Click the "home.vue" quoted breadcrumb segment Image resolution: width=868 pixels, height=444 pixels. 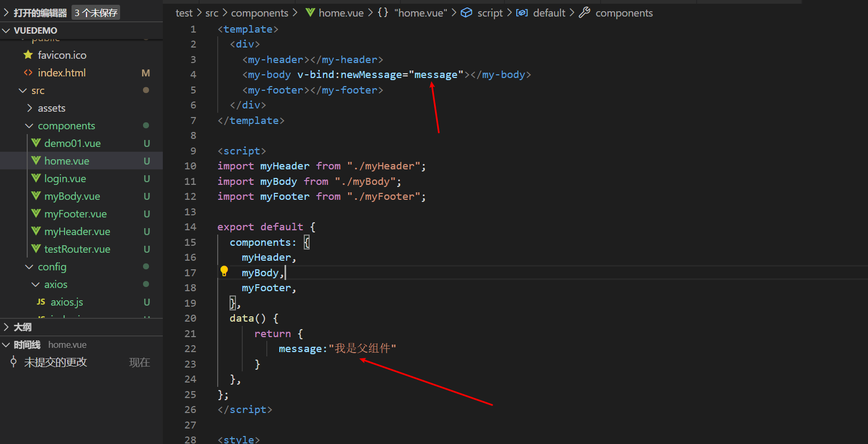pyautogui.click(x=421, y=13)
